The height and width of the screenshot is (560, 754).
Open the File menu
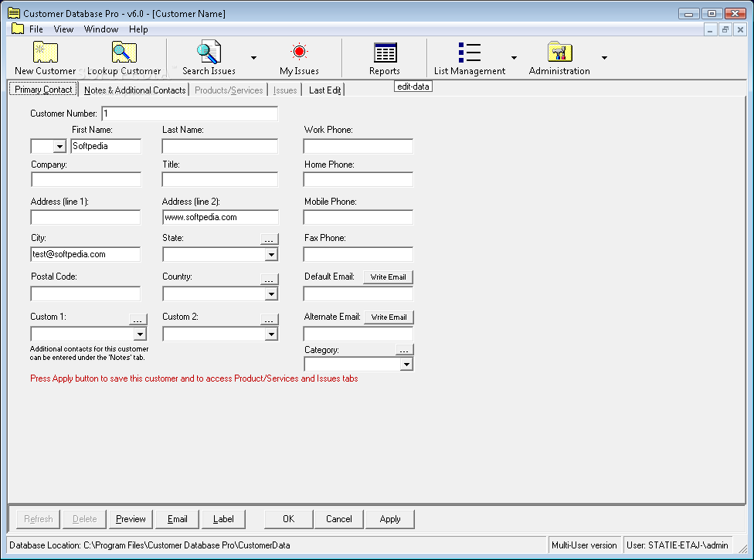(36, 29)
